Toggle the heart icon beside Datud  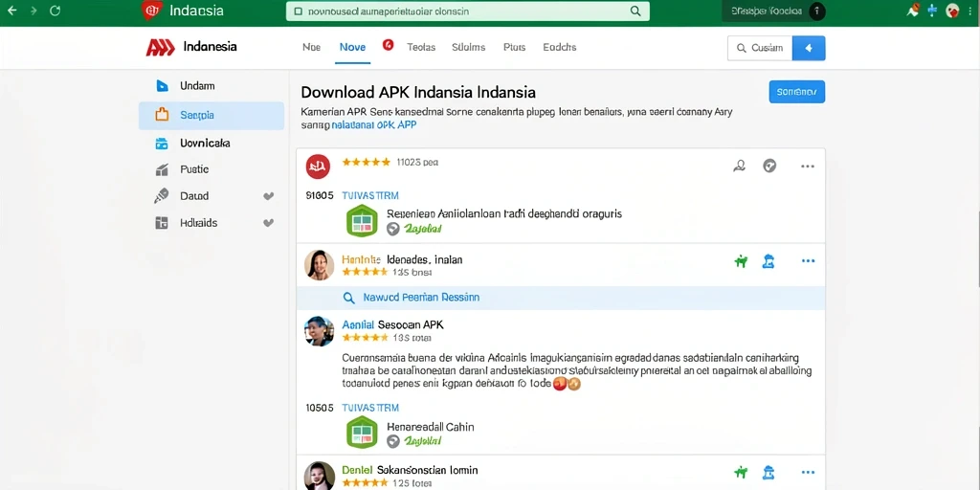click(x=269, y=196)
